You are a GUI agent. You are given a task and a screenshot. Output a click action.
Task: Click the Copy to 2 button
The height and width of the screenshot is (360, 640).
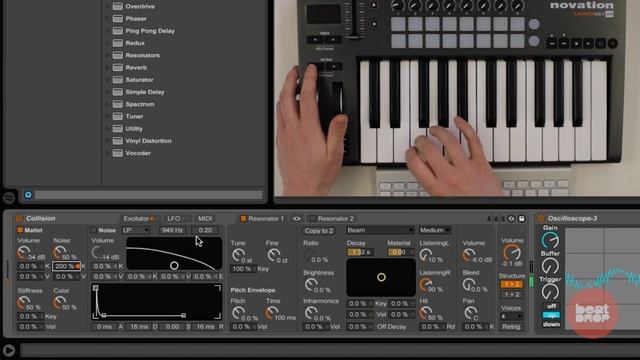tap(319, 231)
